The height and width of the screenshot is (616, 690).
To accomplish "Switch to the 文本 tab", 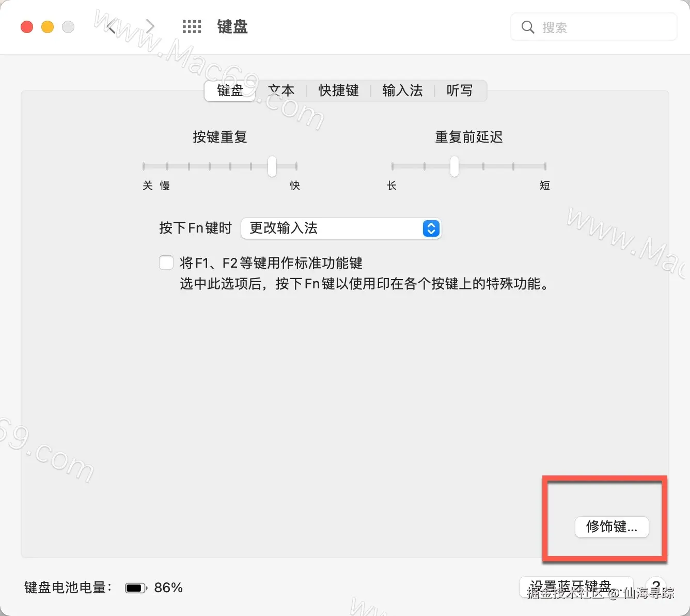I will tap(281, 91).
